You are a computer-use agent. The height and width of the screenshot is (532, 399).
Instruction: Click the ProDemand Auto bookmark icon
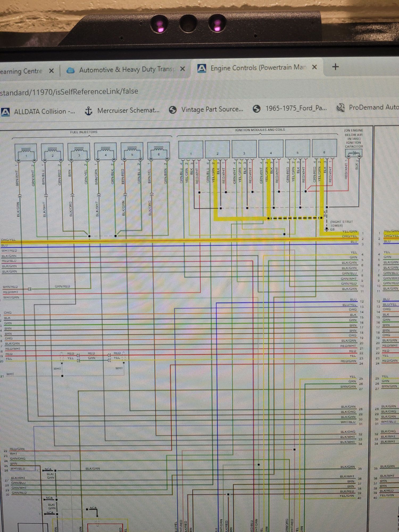[340, 108]
